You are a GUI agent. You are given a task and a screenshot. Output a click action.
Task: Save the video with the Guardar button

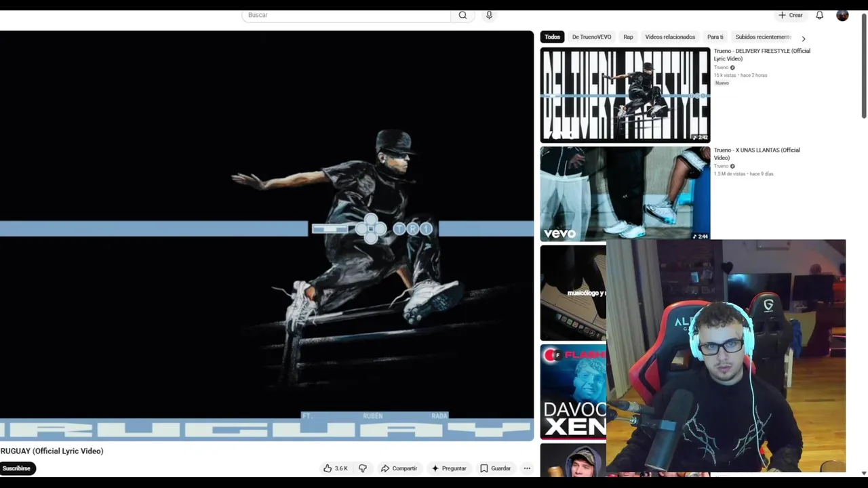496,468
